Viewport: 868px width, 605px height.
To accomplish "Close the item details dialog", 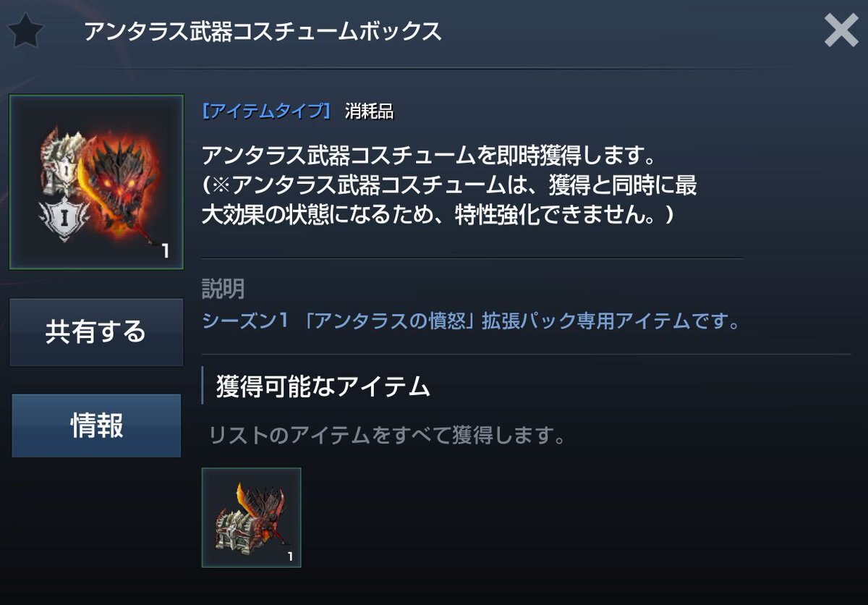I will pyautogui.click(x=841, y=30).
